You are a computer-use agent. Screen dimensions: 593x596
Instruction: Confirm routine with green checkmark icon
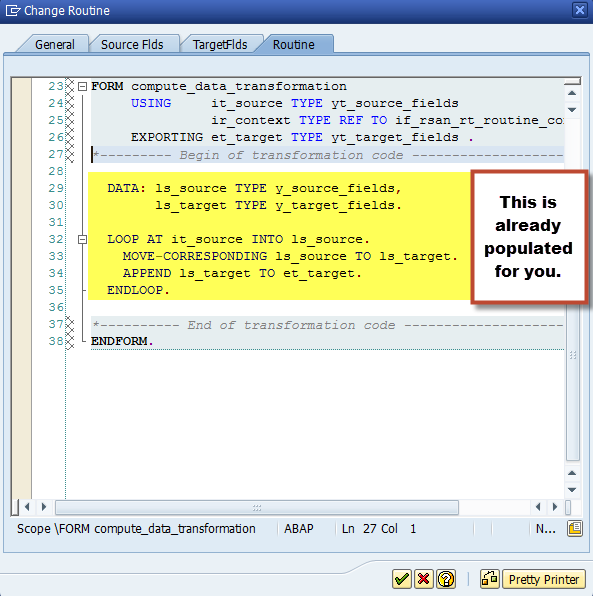coord(402,579)
